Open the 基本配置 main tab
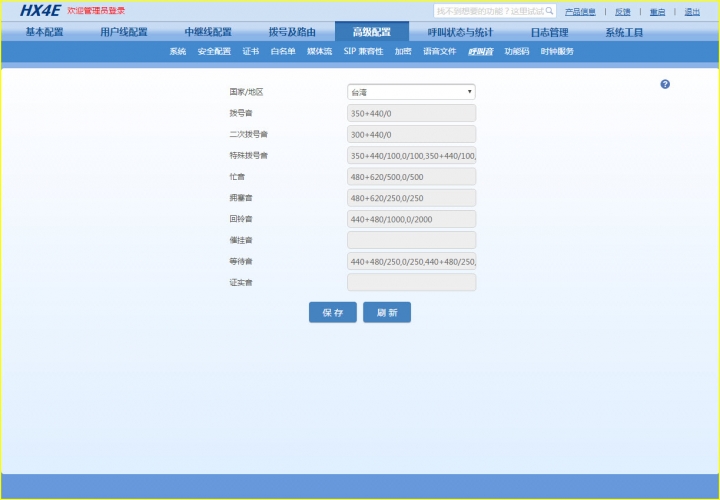The width and height of the screenshot is (720, 500). [x=45, y=32]
